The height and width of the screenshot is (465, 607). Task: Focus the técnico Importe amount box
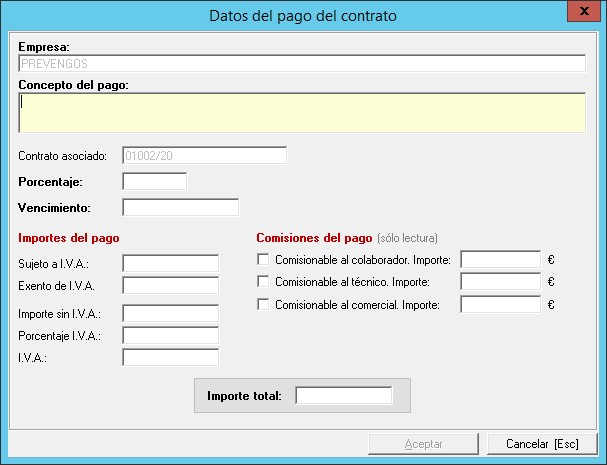pyautogui.click(x=500, y=282)
